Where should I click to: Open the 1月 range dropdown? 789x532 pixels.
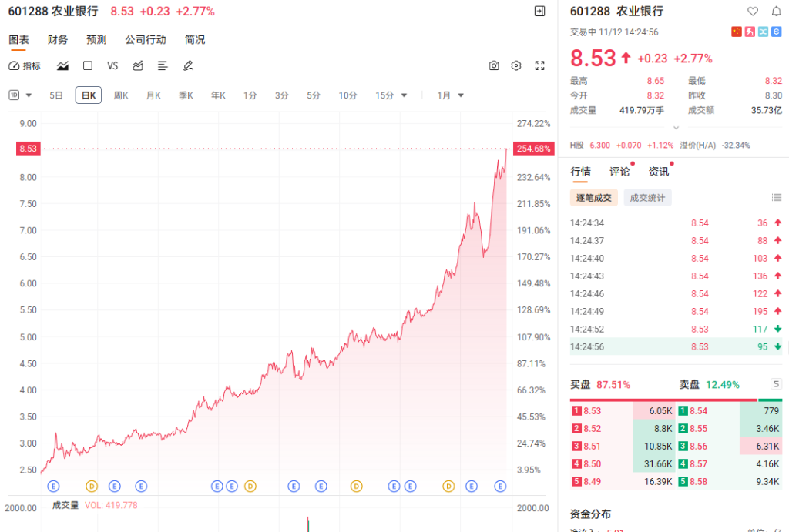click(x=451, y=95)
